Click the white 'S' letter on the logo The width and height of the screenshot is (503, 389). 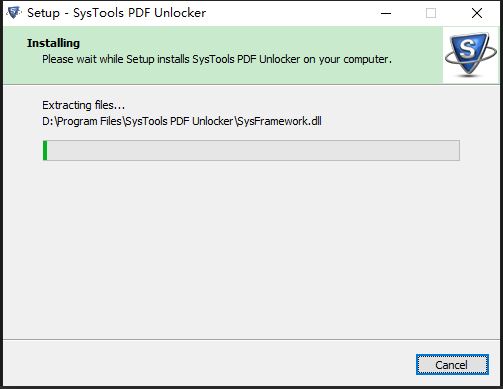click(467, 49)
